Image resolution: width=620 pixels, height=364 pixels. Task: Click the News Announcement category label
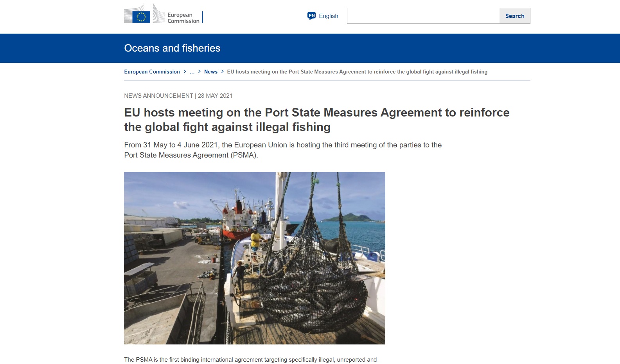click(x=158, y=96)
